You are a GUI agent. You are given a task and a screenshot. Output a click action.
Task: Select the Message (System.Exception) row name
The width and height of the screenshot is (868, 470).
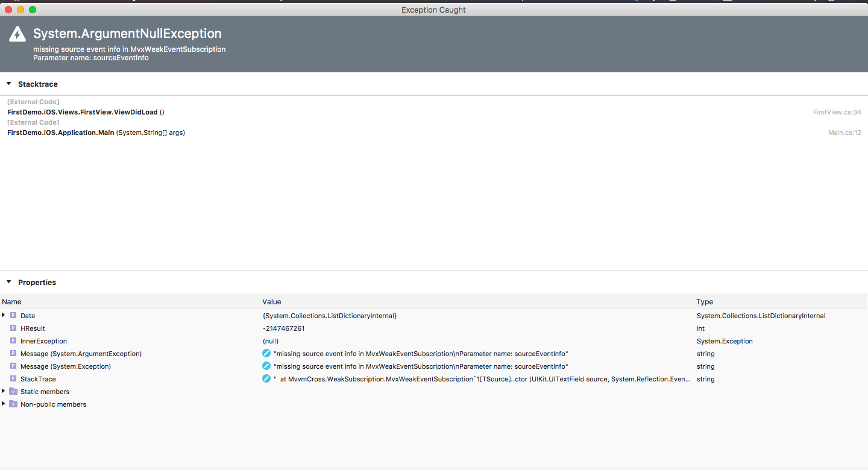point(66,366)
